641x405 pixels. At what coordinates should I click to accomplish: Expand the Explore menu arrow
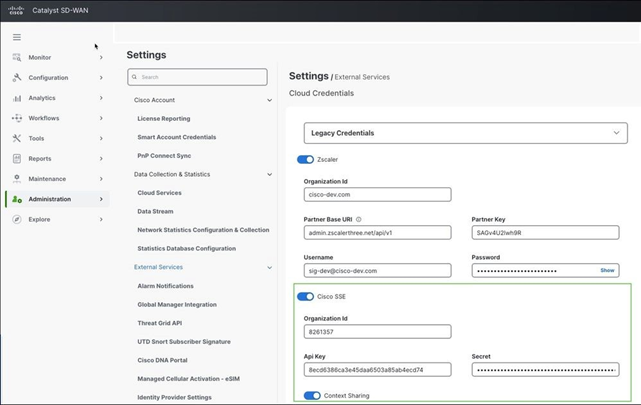(101, 219)
